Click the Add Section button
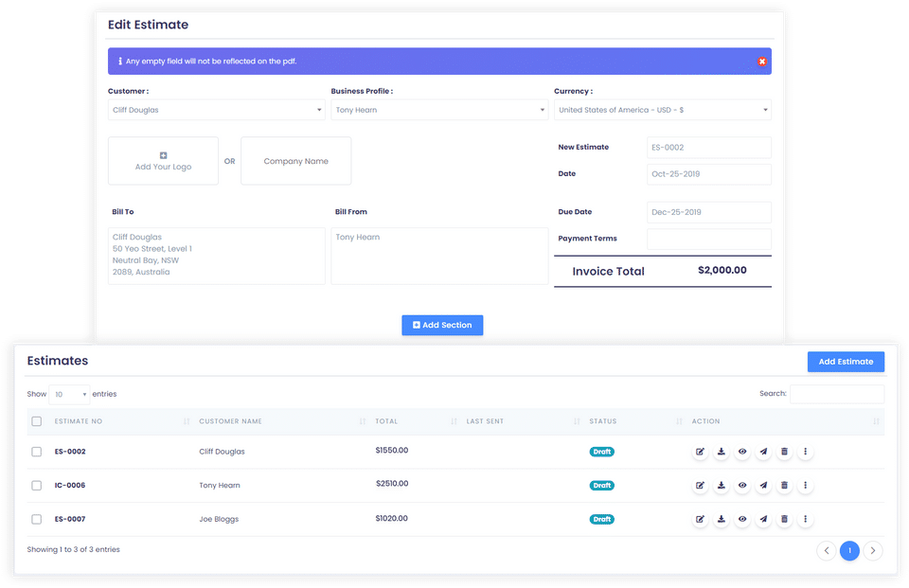909x588 pixels. (442, 326)
